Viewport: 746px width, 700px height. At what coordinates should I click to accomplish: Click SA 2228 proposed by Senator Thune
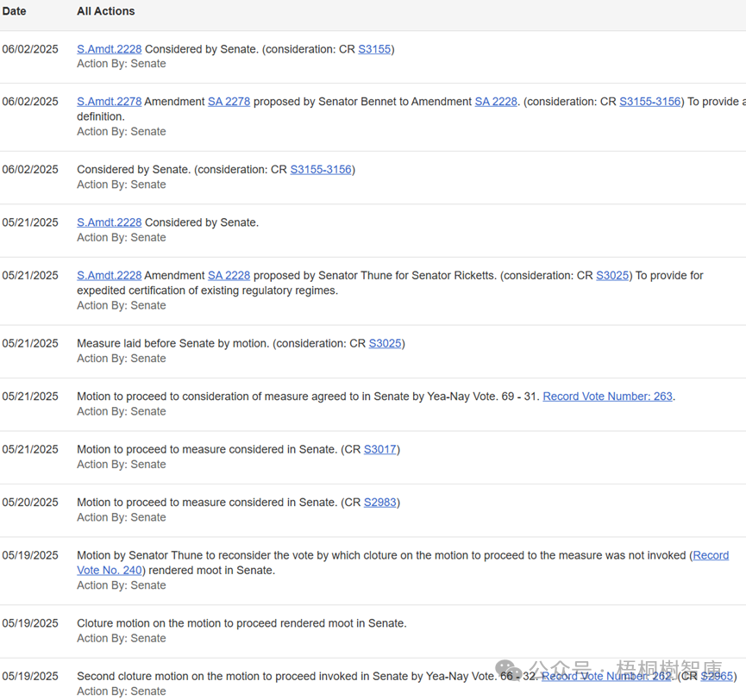pos(229,276)
